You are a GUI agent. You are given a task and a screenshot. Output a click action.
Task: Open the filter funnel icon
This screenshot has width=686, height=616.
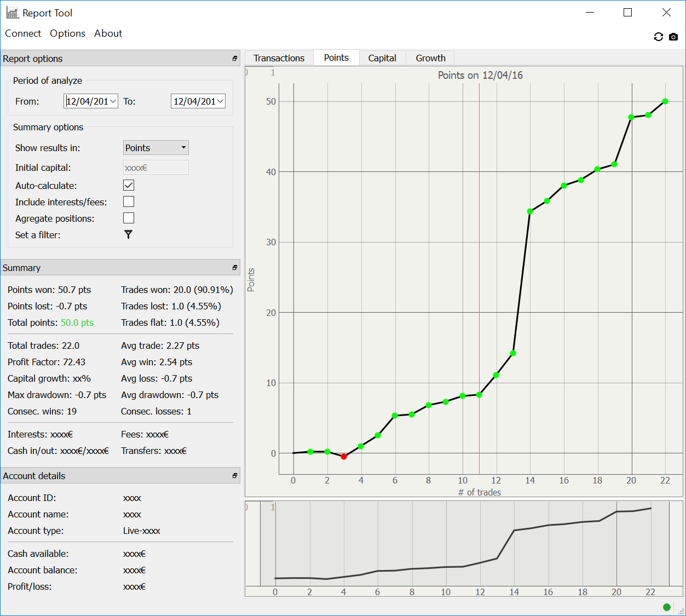coord(128,234)
